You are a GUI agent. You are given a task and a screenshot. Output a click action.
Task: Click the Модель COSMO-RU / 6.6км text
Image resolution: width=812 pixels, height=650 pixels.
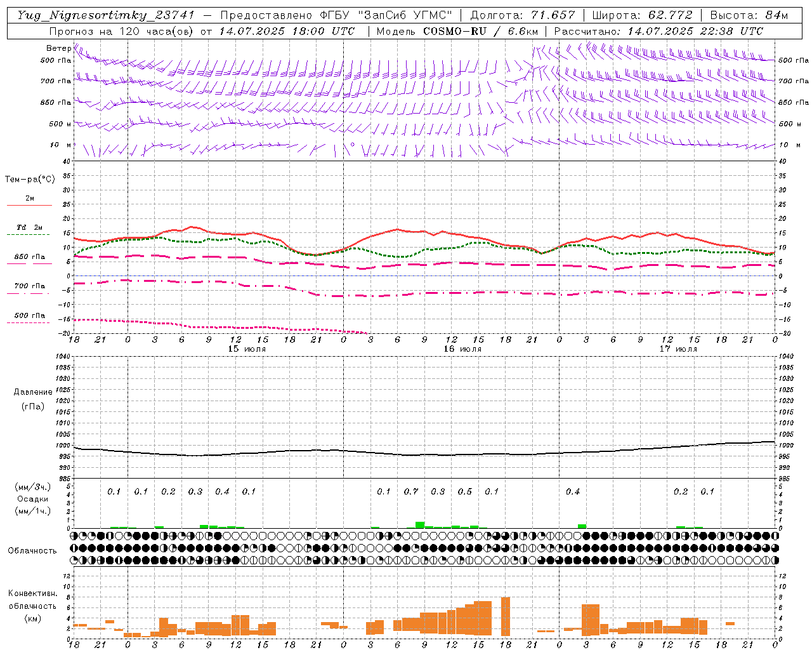tap(457, 31)
